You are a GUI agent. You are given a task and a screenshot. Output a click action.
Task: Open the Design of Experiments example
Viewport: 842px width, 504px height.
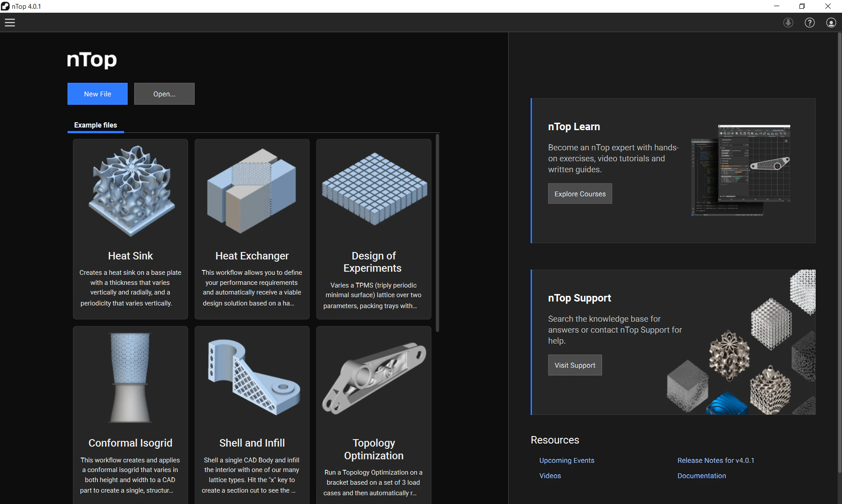pyautogui.click(x=374, y=229)
